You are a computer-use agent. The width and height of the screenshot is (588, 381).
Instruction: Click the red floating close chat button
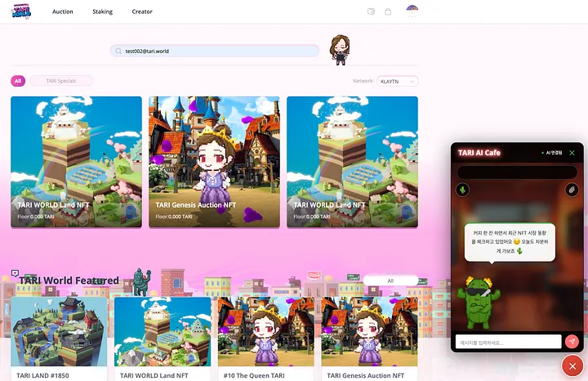pos(572,365)
